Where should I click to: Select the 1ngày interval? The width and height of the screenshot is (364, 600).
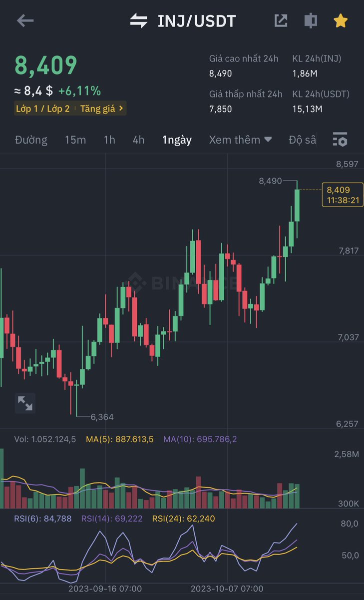[177, 140]
